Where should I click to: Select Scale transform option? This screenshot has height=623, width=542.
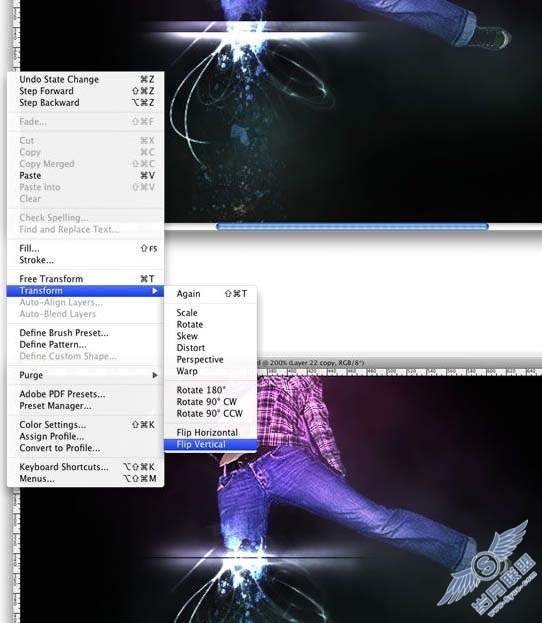pyautogui.click(x=210, y=313)
